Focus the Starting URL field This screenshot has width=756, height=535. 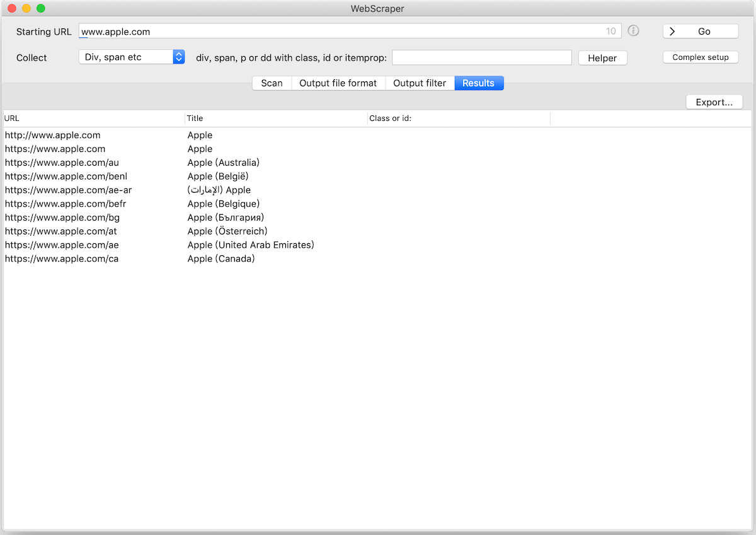pyautogui.click(x=350, y=31)
